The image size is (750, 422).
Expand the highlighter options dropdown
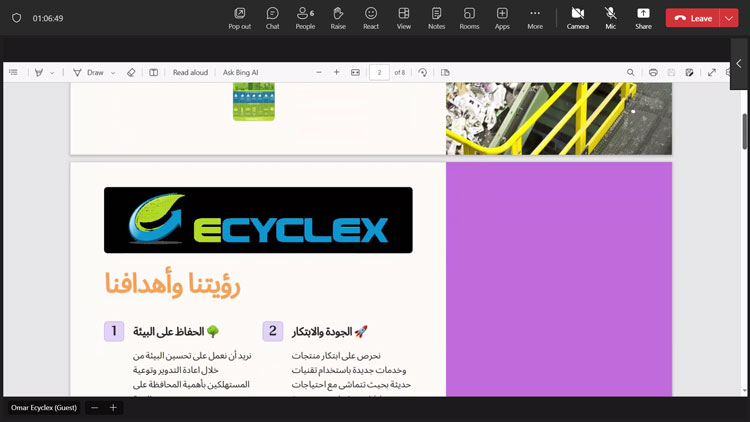(52, 73)
